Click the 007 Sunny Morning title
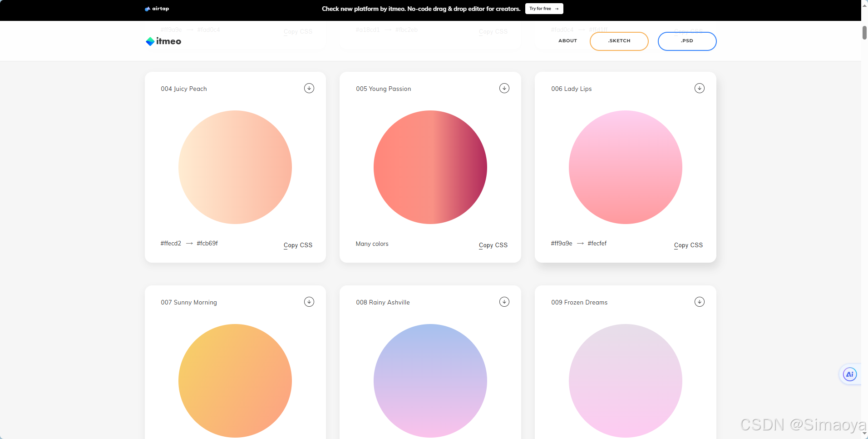Viewport: 868px width, 439px height. tap(189, 302)
